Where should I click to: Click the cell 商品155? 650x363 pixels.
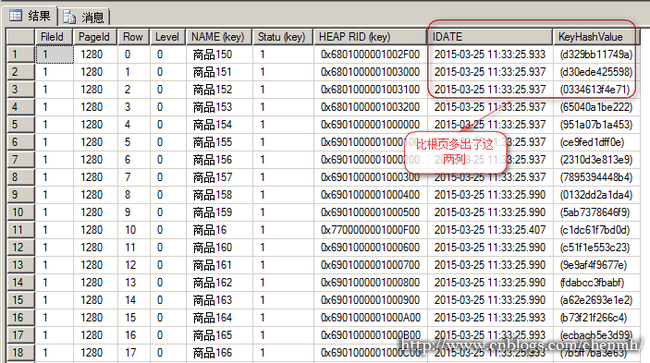[219, 142]
